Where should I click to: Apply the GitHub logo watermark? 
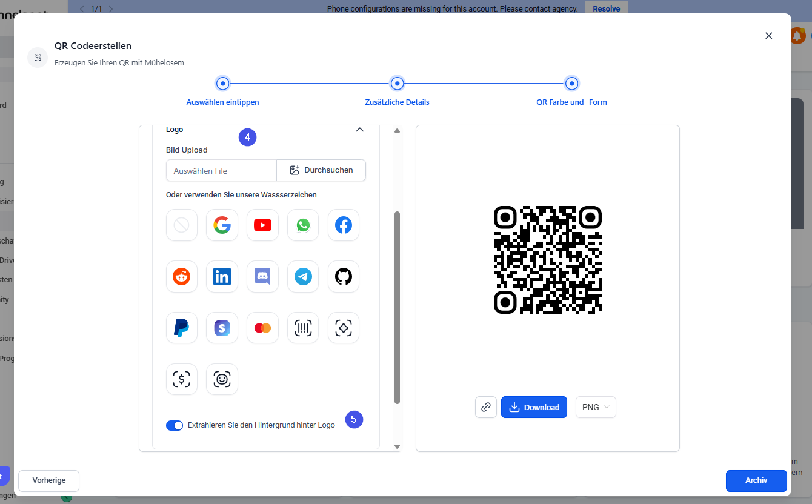coord(344,277)
